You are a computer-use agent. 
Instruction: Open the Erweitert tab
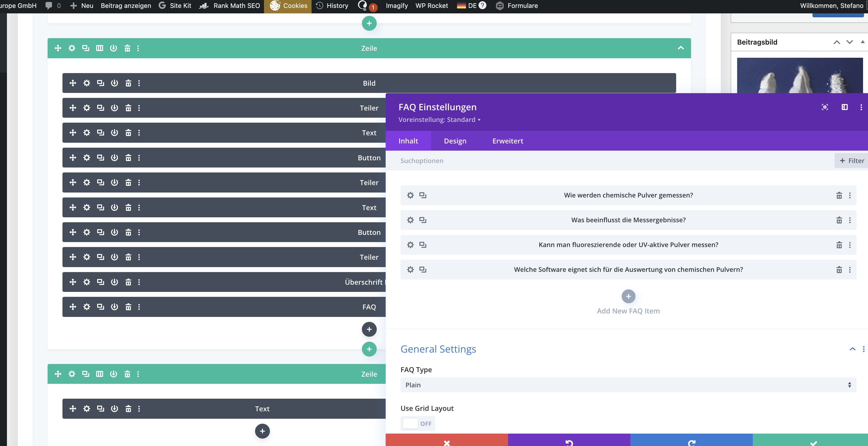tap(507, 141)
